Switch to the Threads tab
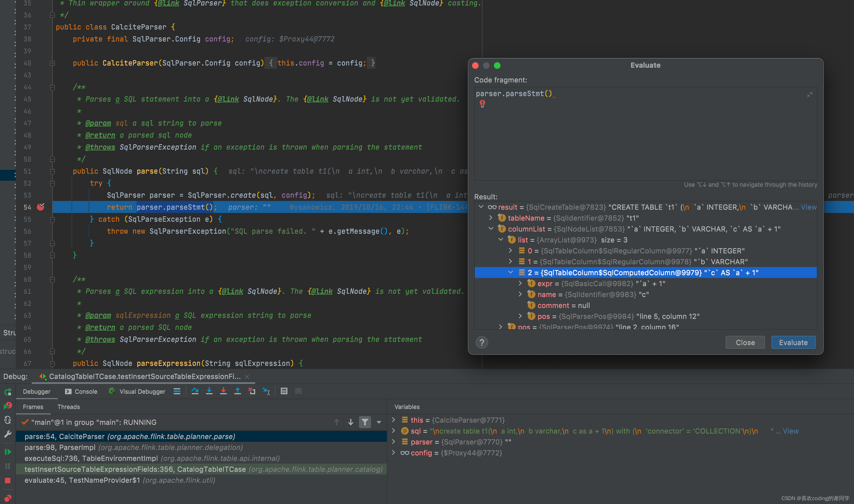The height and width of the screenshot is (504, 854). pos(68,407)
